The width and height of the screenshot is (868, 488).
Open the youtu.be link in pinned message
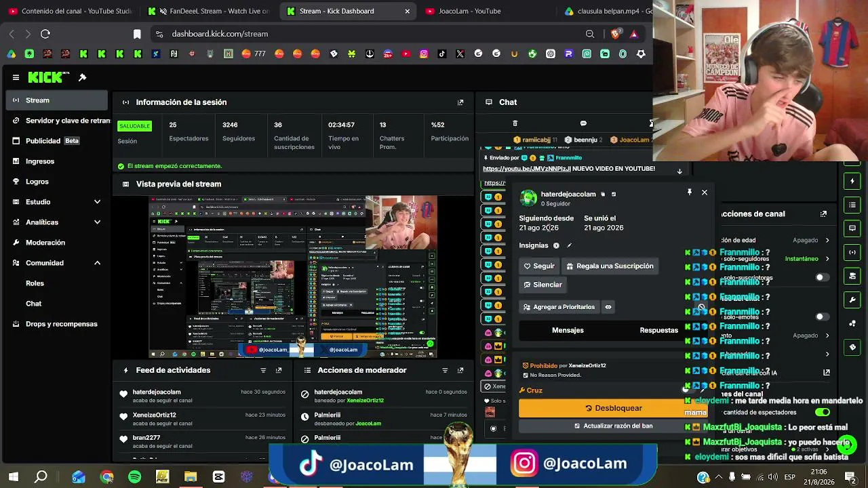(x=526, y=169)
